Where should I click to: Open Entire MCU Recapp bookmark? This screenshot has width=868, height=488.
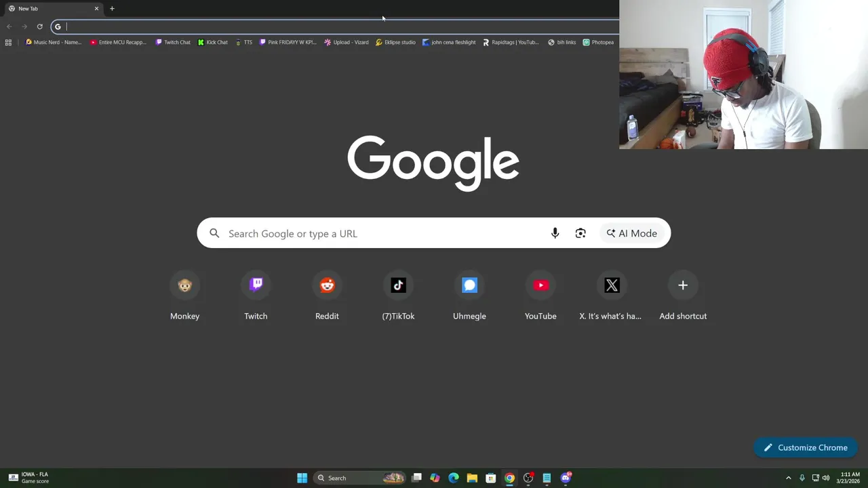pos(119,42)
